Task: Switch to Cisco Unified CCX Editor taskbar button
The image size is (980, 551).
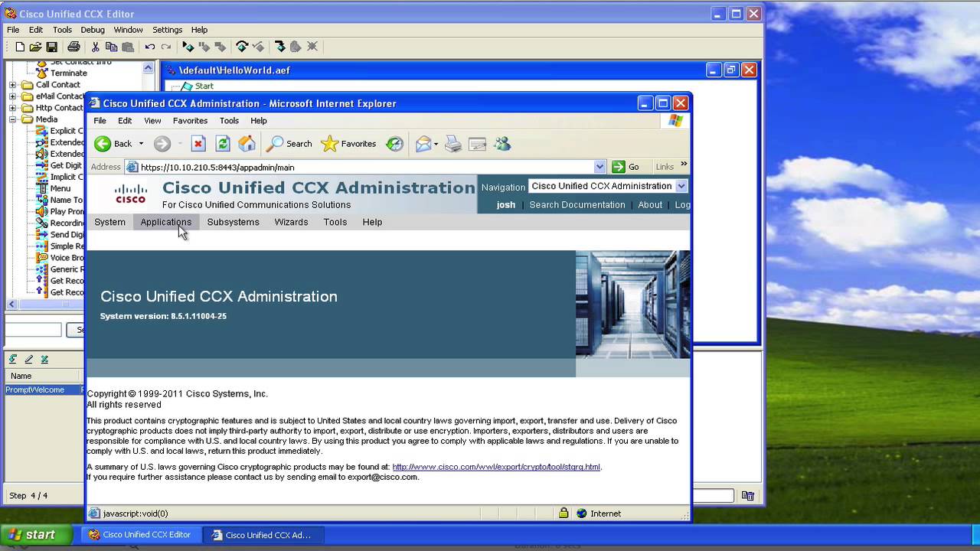Action: [x=140, y=535]
